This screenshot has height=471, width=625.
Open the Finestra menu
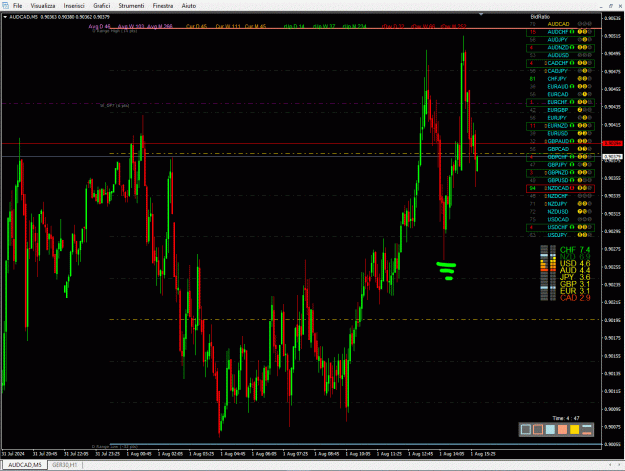point(163,6)
